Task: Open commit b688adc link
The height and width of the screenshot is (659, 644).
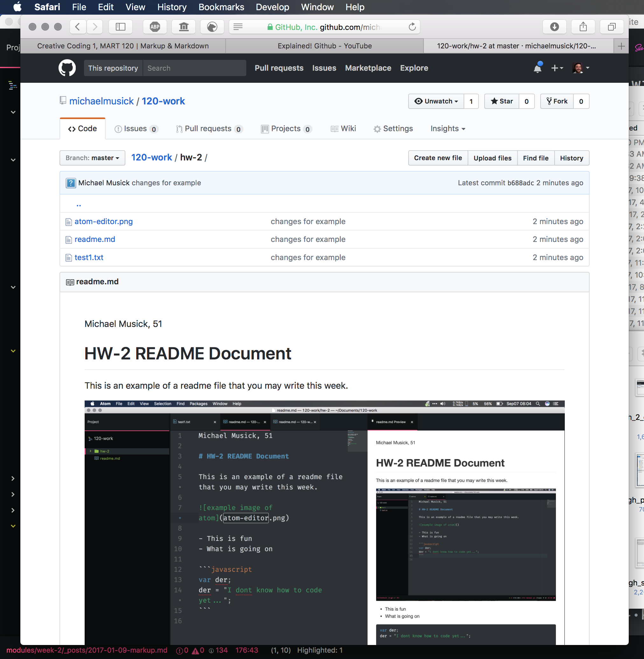Action: 521,183
